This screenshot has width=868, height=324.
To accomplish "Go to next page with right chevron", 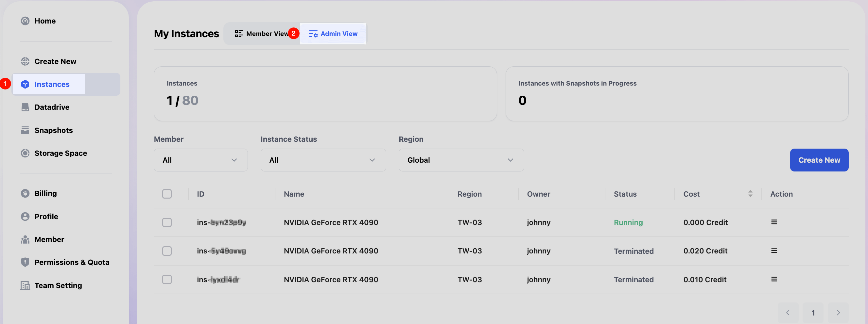I will coord(838,313).
